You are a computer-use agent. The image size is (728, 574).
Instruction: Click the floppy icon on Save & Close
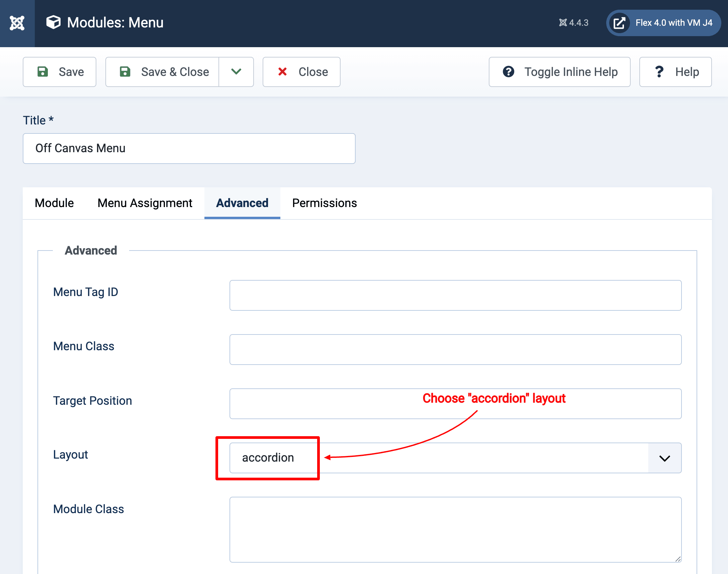click(125, 72)
